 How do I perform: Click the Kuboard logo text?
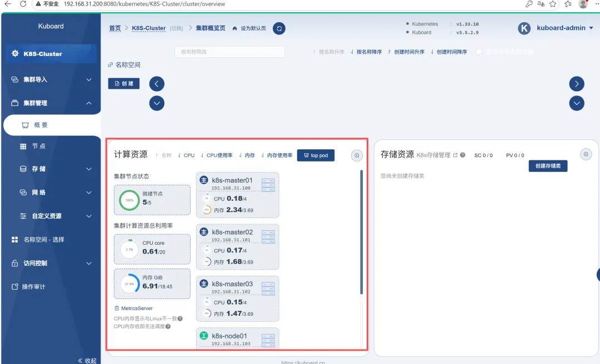point(51,26)
